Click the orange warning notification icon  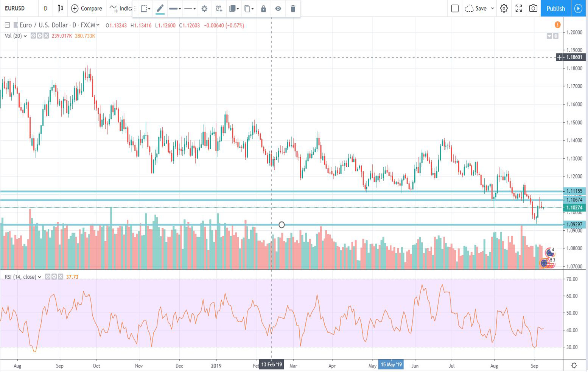pyautogui.click(x=557, y=25)
